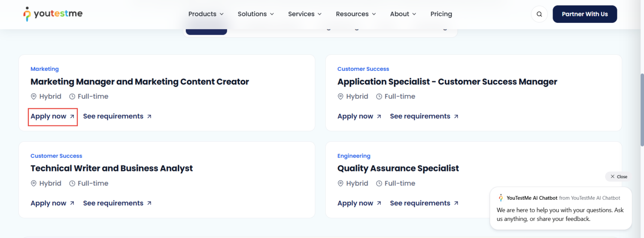Click the arrow icon beside Technical Writer See requirements

click(x=149, y=203)
